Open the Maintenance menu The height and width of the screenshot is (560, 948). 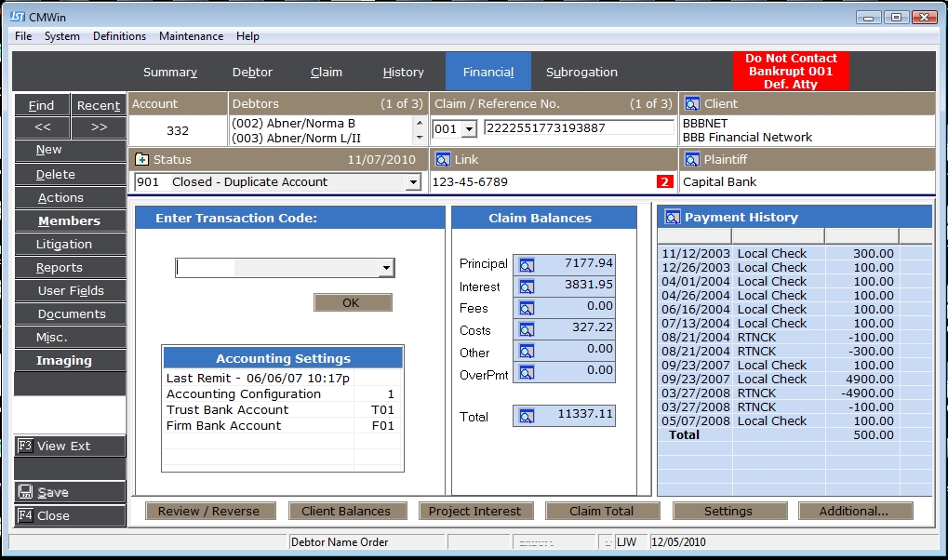coord(191,36)
